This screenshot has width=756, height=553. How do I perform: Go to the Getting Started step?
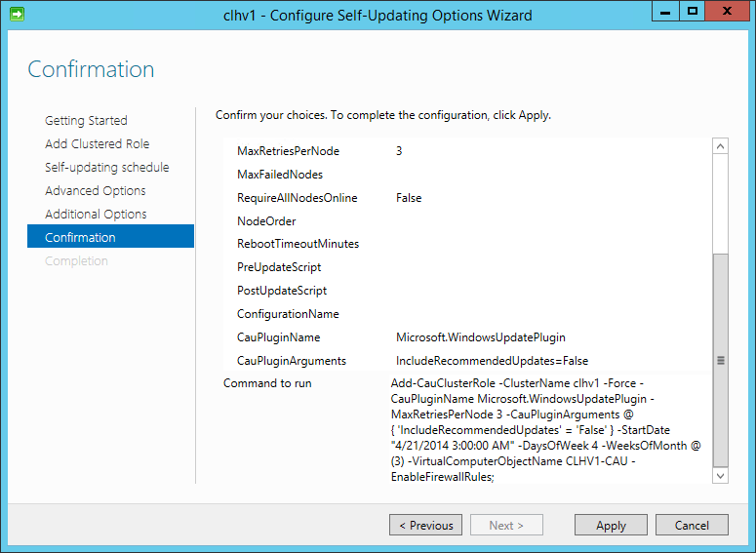pos(86,120)
